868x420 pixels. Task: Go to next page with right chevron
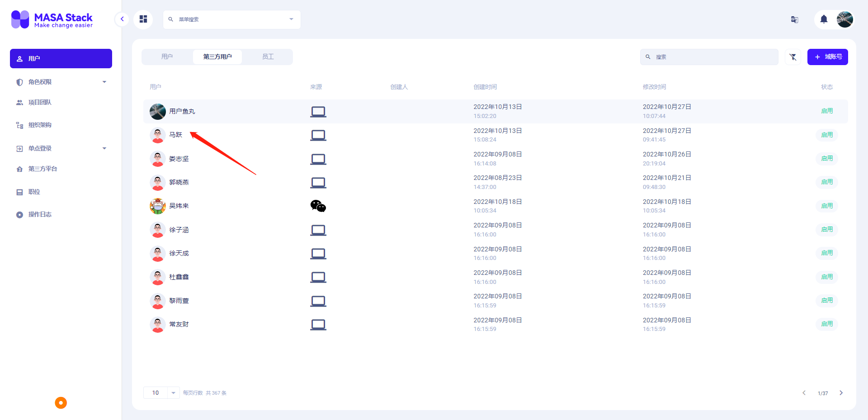(841, 393)
